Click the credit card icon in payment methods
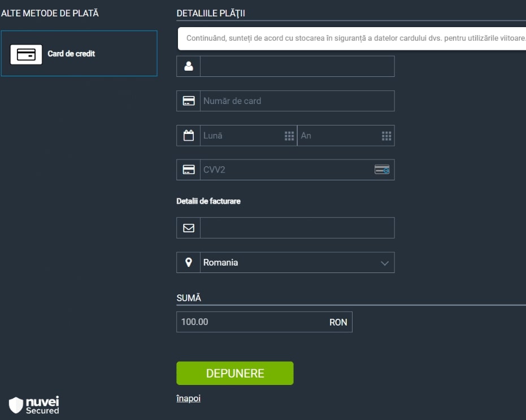526x420 pixels. 26,54
